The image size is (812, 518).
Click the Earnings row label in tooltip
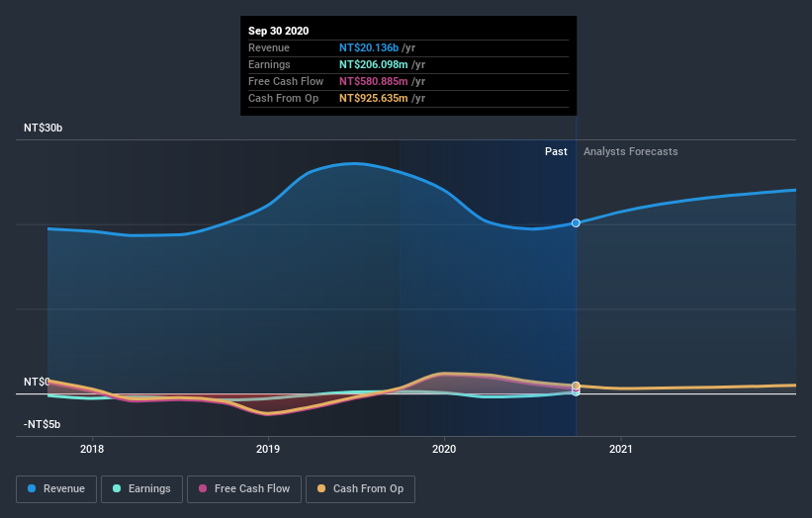coord(269,64)
